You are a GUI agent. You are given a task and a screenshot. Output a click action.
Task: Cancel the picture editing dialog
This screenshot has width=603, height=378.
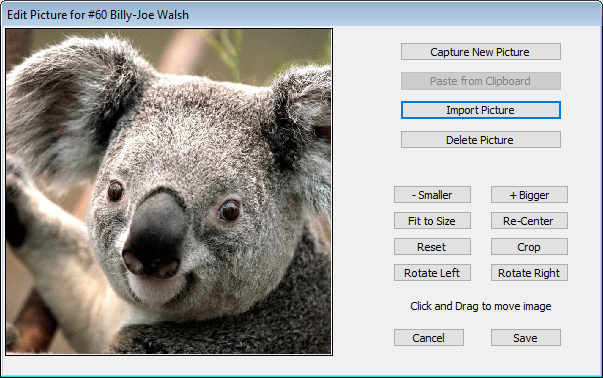coord(429,338)
